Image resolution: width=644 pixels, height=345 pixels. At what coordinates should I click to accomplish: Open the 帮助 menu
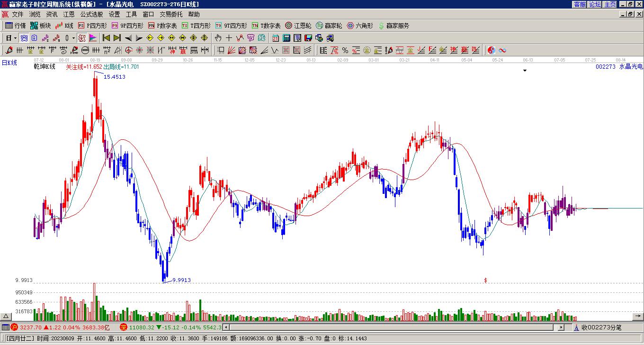pos(194,15)
